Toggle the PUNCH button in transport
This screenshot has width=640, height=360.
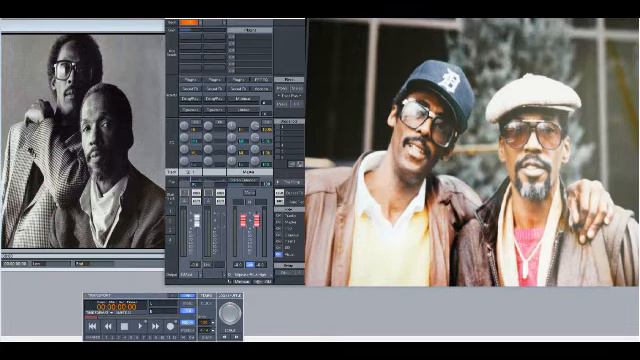point(187,331)
